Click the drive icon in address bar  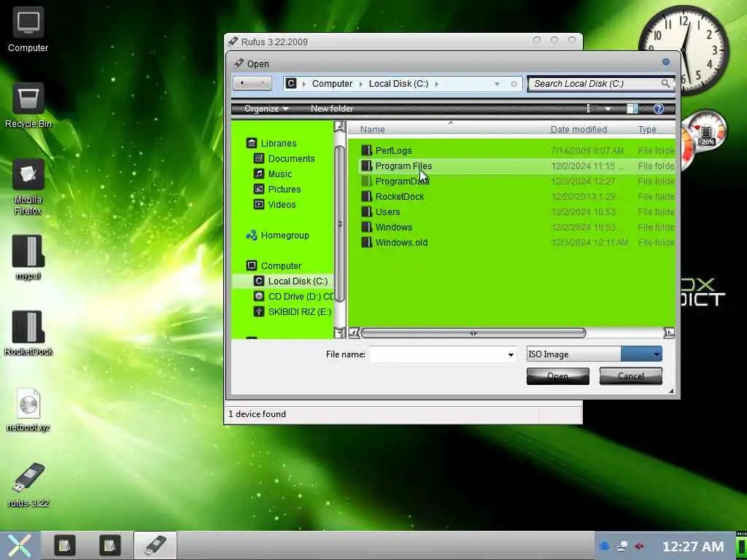pos(291,83)
